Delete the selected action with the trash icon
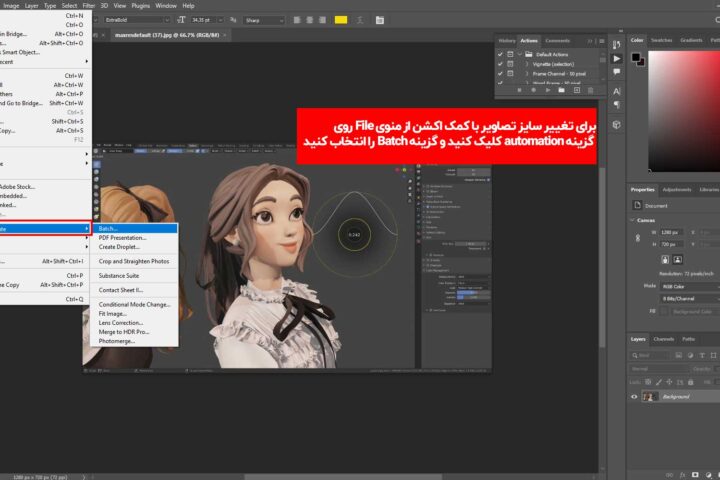 click(591, 90)
